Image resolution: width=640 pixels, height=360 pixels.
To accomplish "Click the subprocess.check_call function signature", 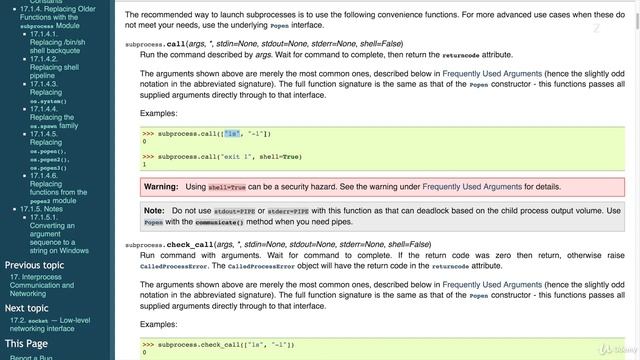I will pyautogui.click(x=278, y=244).
